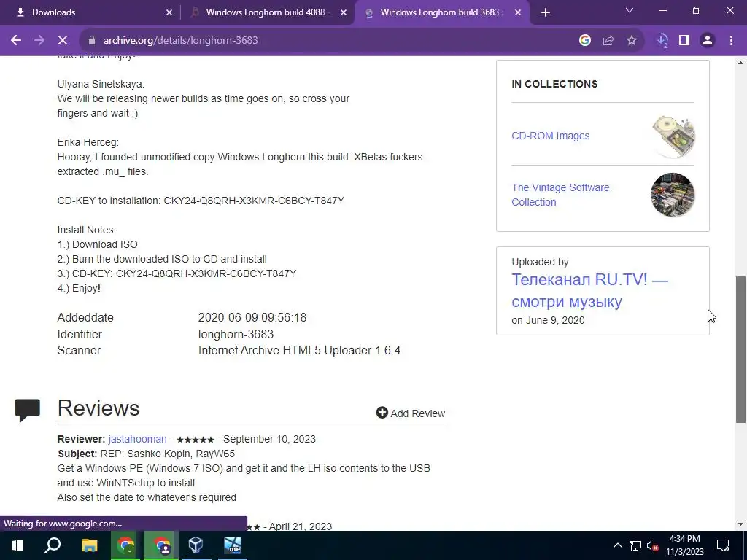This screenshot has width=747, height=560.
Task: Open the Windows notification center
Action: click(x=723, y=545)
